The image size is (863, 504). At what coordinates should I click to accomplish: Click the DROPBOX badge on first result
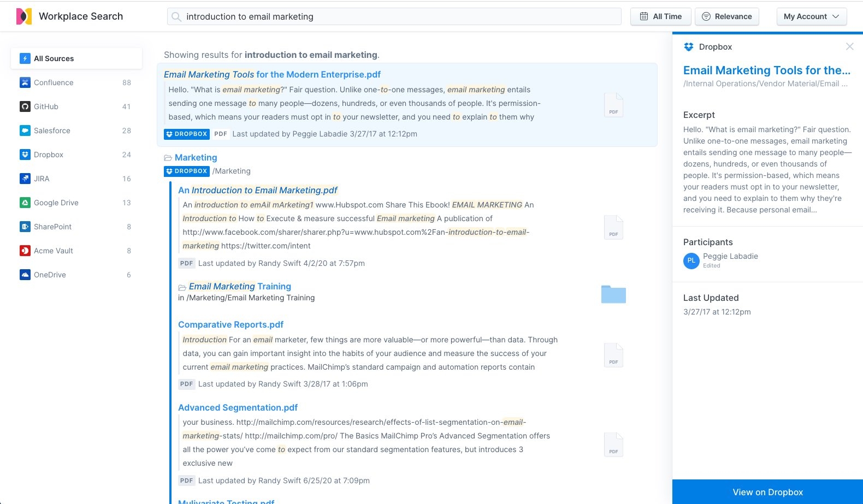coord(187,134)
